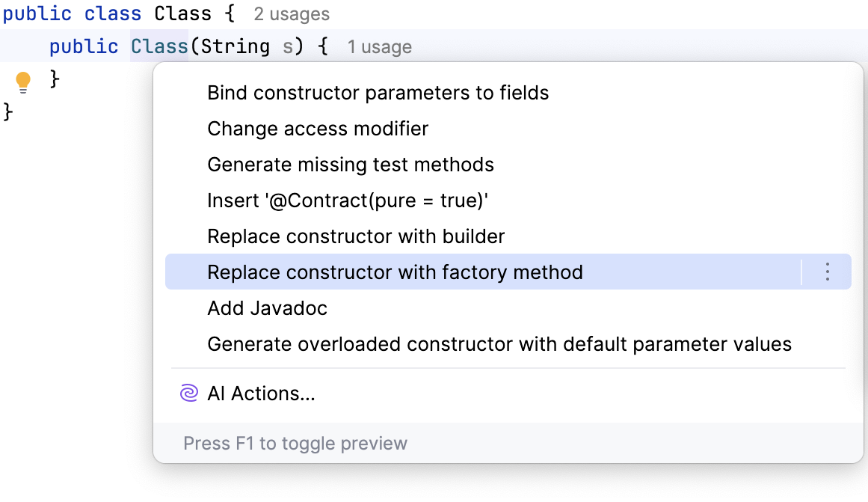
Task: Select 'Bind constructor parameters to fields'
Action: tap(378, 93)
